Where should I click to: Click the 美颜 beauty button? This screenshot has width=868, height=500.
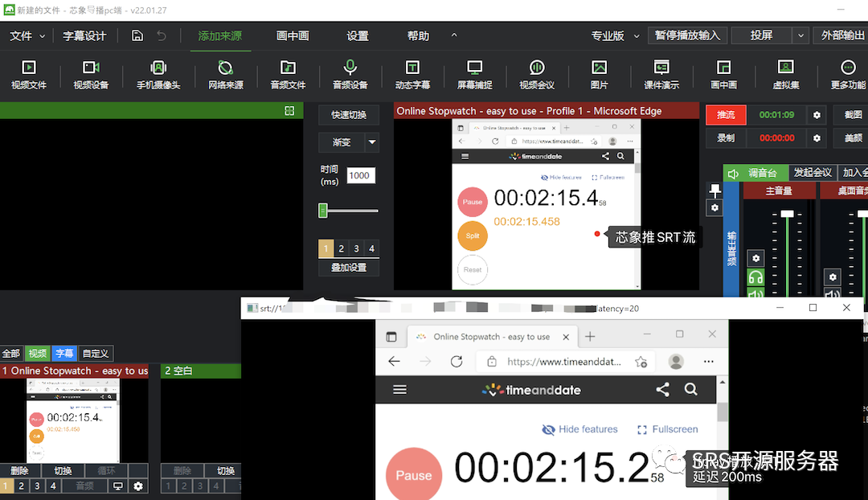tap(853, 138)
